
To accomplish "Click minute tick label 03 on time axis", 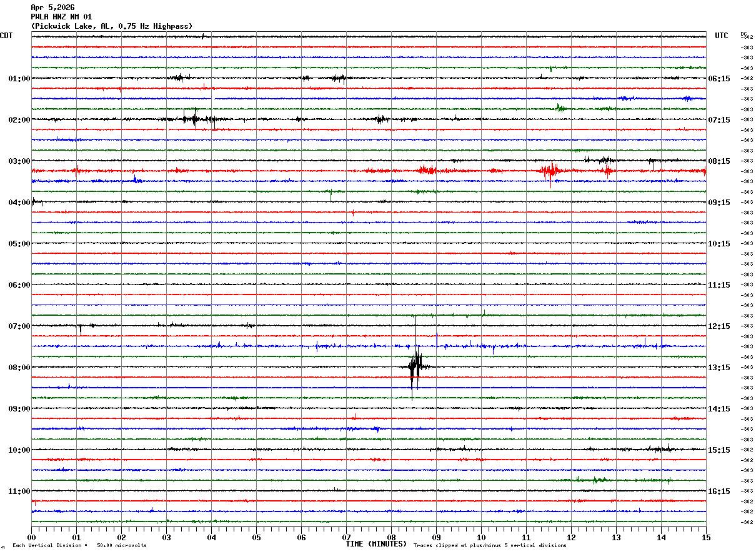I will pos(166,537).
